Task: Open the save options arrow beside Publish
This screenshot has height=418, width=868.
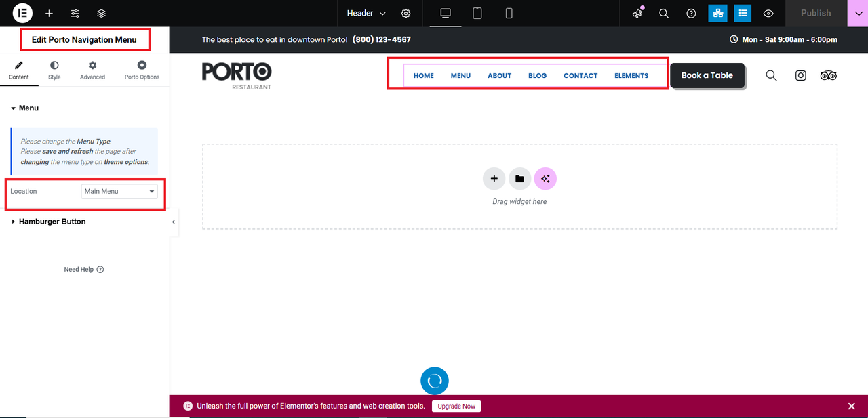Action: [857, 13]
